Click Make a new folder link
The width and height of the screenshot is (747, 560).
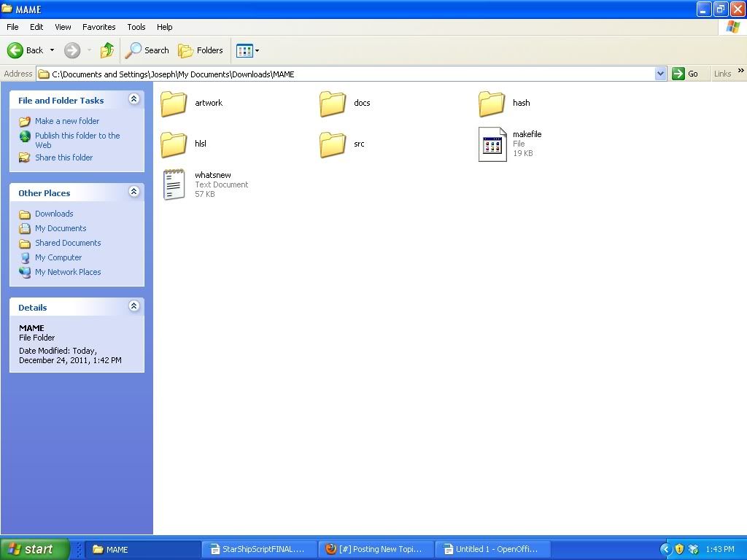[x=67, y=121]
